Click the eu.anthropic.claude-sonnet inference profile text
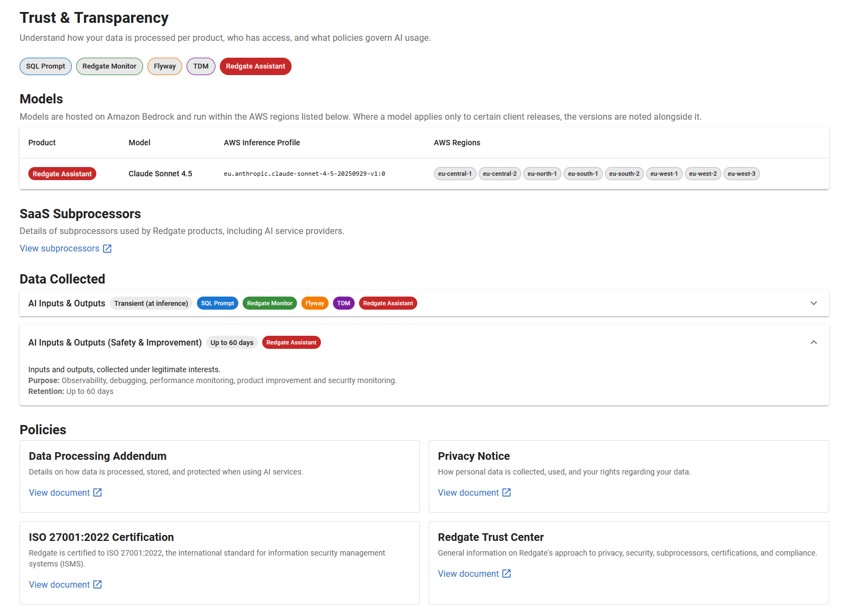841x616 pixels. 305,174
